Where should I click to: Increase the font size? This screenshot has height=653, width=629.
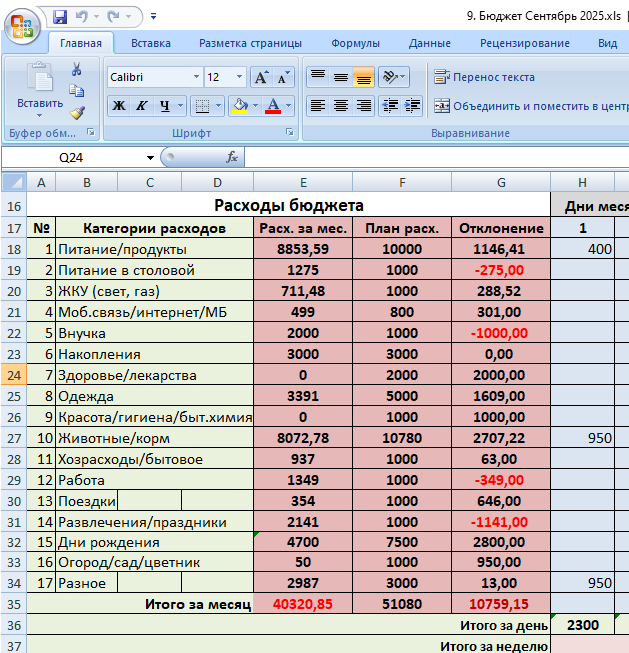[x=261, y=77]
